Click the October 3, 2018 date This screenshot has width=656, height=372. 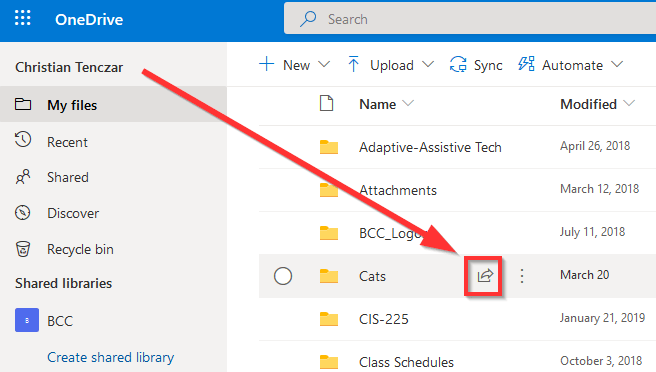[x=601, y=361]
